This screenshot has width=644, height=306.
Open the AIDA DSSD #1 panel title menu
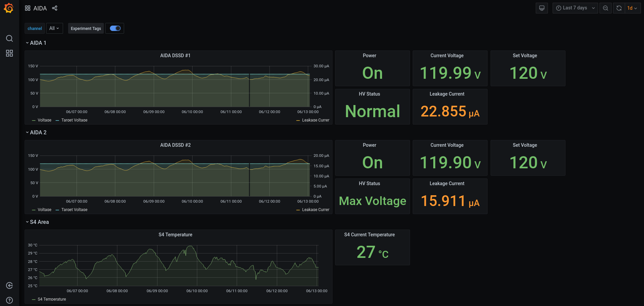tap(175, 56)
